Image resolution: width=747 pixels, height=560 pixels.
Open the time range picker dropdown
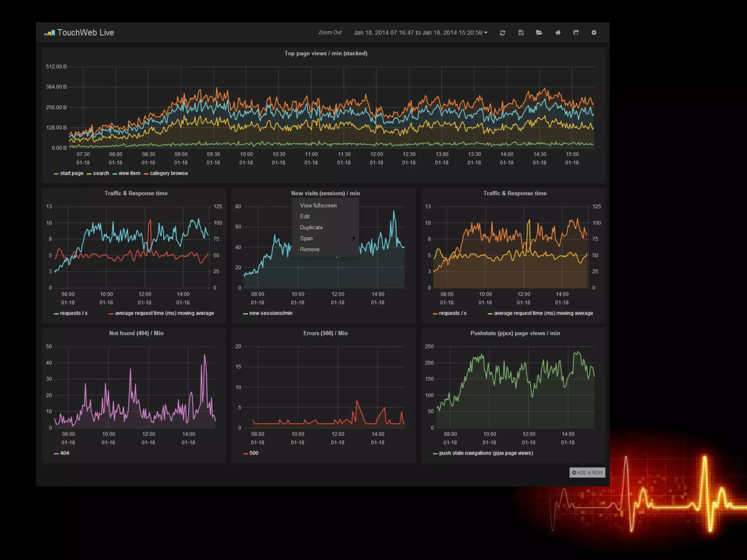coord(420,33)
